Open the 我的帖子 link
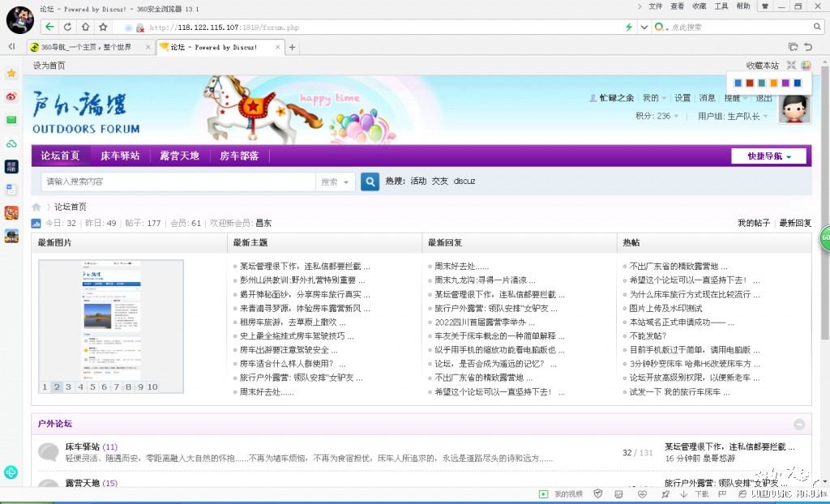 (754, 223)
